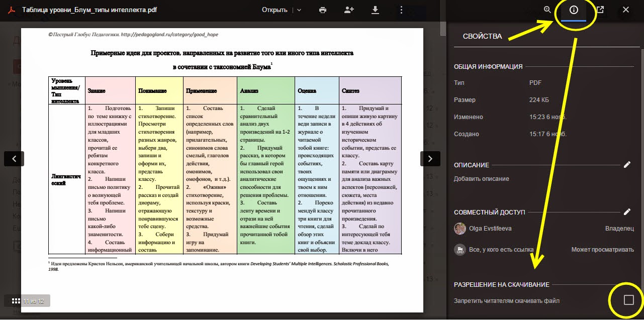644x320 pixels.
Task: Select the СВОЙСТВА tab
Action: point(483,36)
